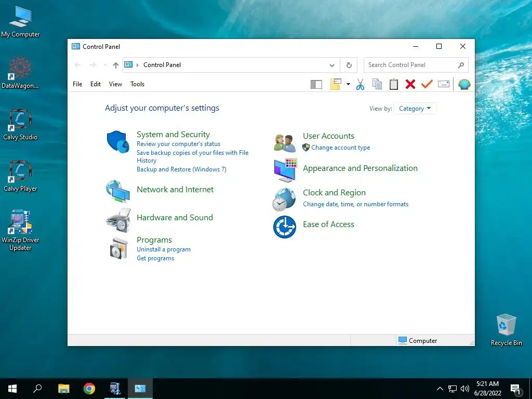Click the System and Security shield icon
This screenshot has height=399, width=532.
point(118,142)
